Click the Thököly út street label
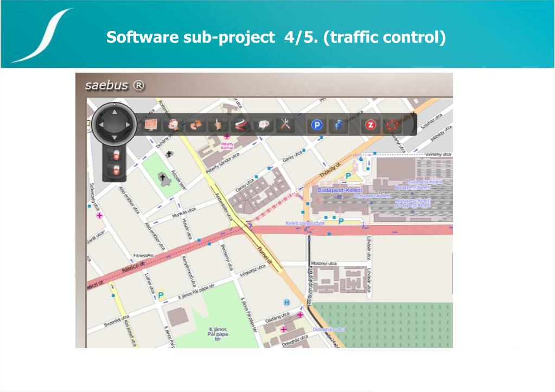This screenshot has width=555, height=392. pyautogui.click(x=330, y=170)
